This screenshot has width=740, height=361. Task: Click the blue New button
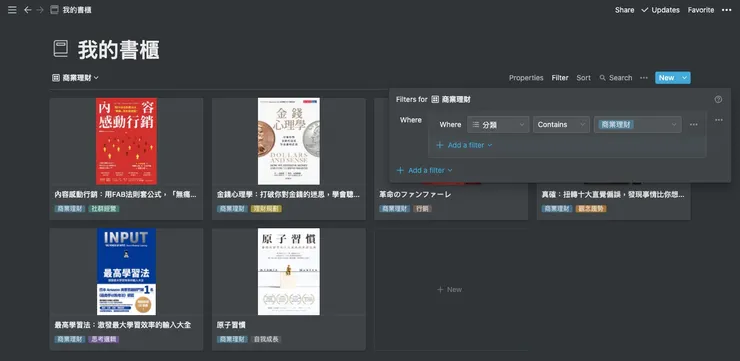(667, 78)
